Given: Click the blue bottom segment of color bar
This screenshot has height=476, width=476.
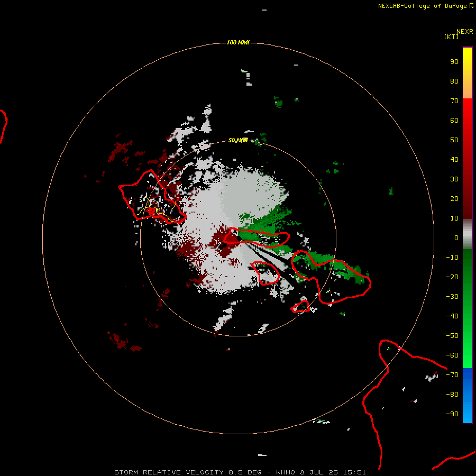Looking at the screenshot, I should (x=467, y=396).
